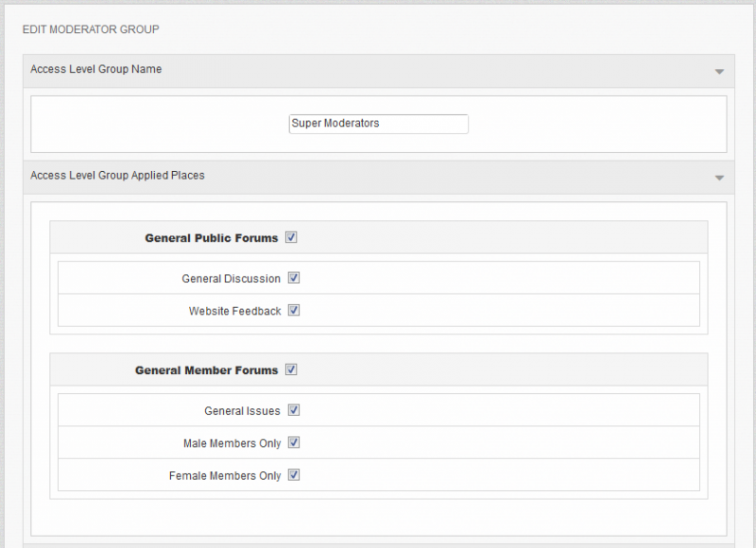
Task: Collapse Access Level Group Name arrow
Action: tap(719, 71)
